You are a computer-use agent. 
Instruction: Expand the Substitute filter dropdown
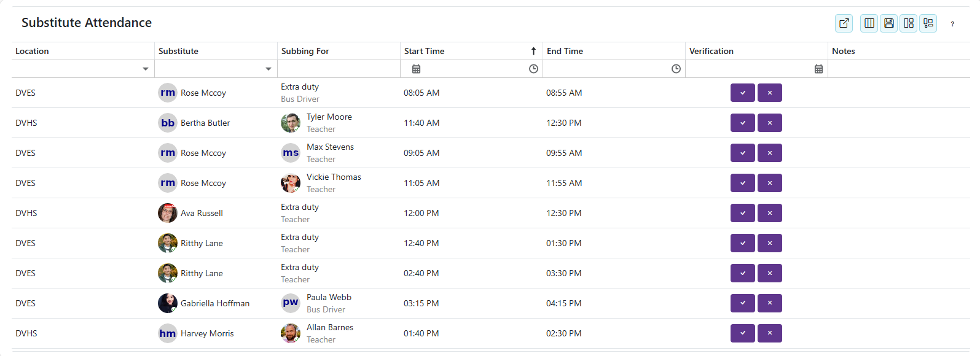pyautogui.click(x=269, y=69)
